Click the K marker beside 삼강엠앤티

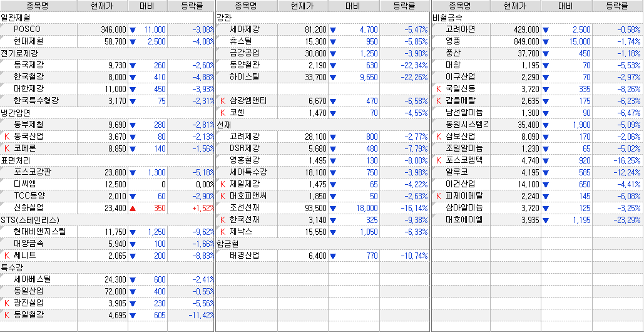tap(223, 101)
